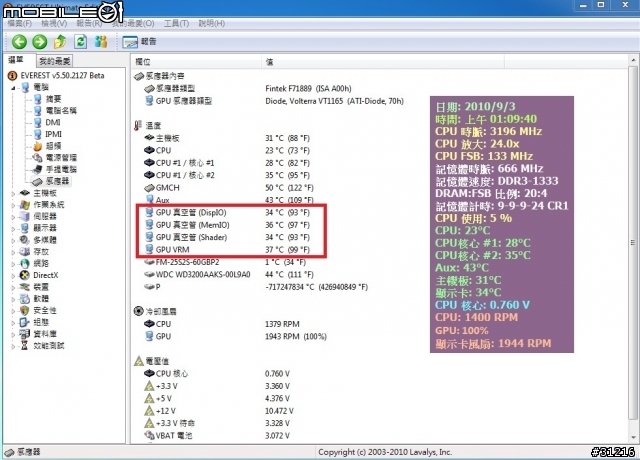
Task: Click the 欄位 column header
Action: pos(196,62)
